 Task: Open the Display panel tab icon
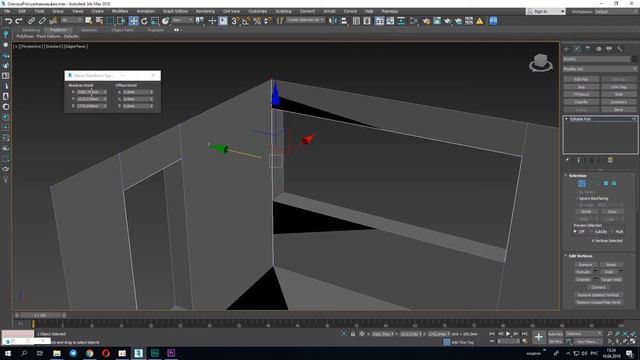[x=609, y=49]
